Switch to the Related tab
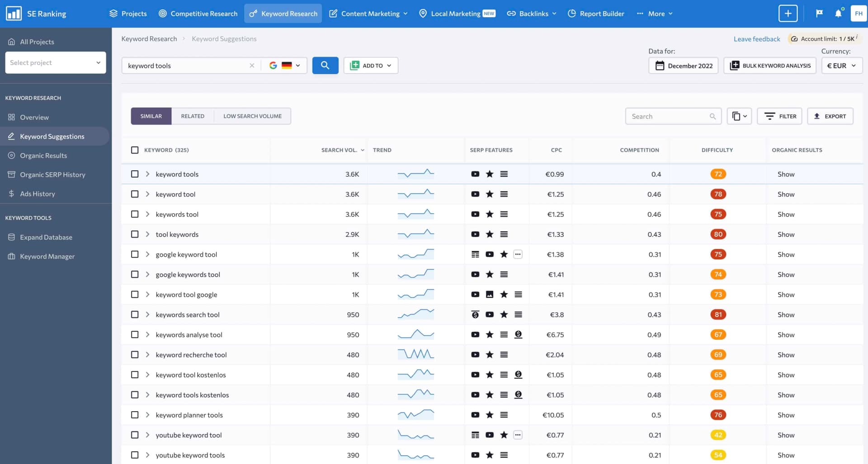 click(x=193, y=116)
